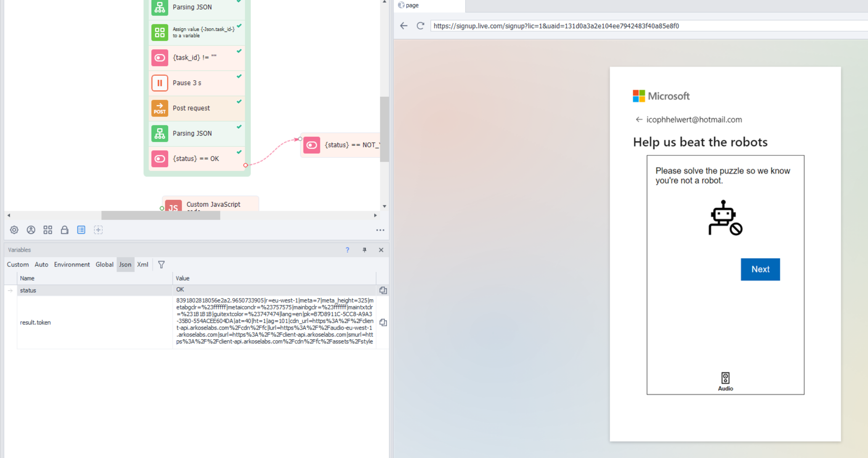The height and width of the screenshot is (458, 868).
Task: Select the Post request action icon
Action: coord(159,108)
